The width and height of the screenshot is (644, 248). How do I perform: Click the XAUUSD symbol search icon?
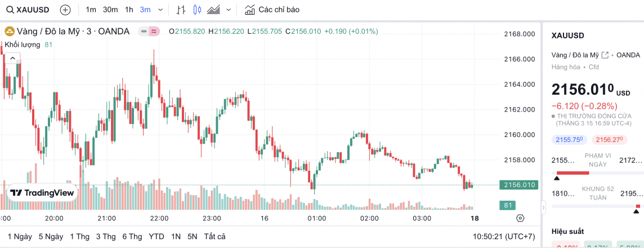click(x=10, y=10)
